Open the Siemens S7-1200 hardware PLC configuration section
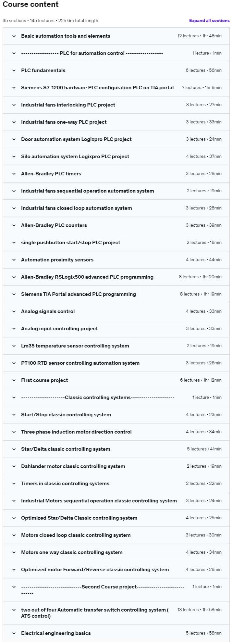 (116, 88)
